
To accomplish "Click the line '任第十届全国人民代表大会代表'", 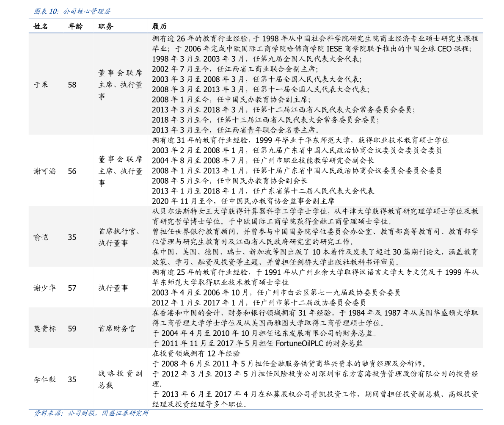I will tap(257, 79).
